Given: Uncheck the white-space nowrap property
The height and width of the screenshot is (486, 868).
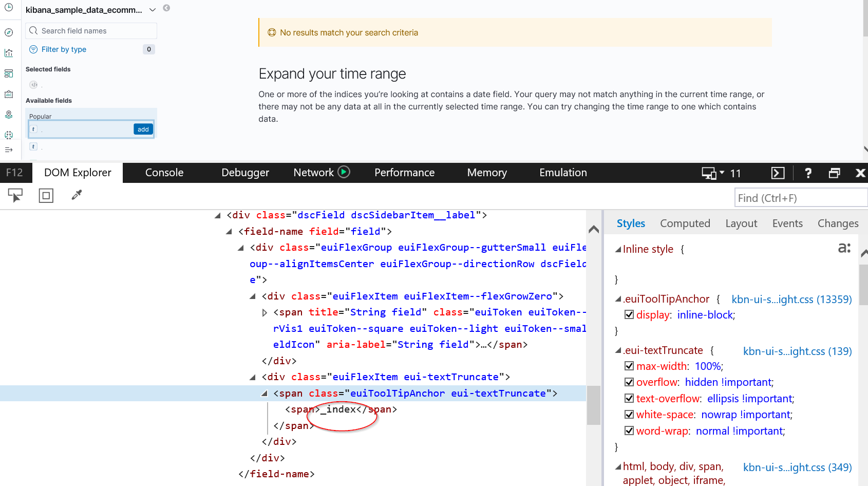Looking at the screenshot, I should [x=629, y=414].
